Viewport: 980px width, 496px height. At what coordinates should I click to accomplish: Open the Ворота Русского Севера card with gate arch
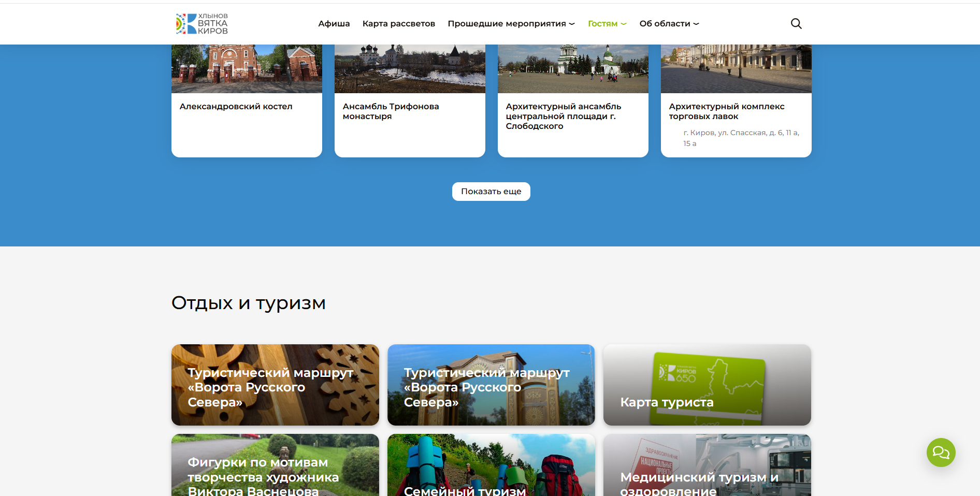[x=491, y=385]
